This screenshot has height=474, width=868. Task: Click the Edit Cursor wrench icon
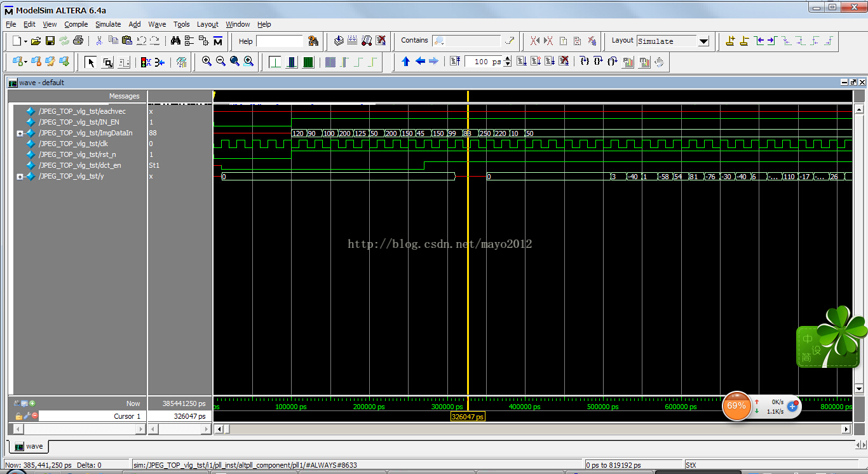(27, 416)
